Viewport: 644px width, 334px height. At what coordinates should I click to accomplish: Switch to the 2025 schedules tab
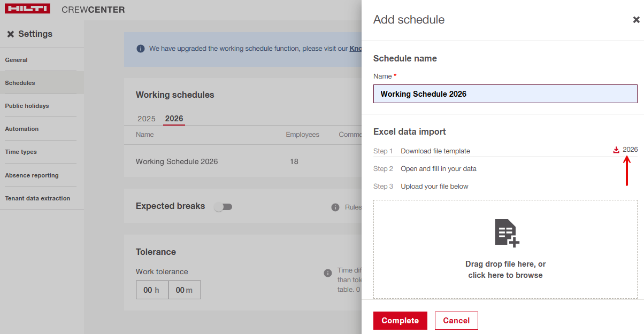pyautogui.click(x=146, y=119)
